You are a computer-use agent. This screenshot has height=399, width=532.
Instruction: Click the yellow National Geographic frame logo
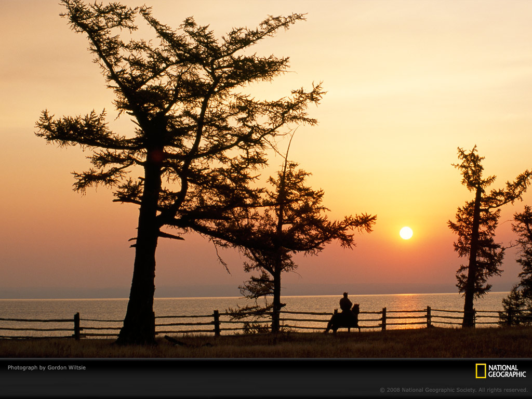point(481,371)
